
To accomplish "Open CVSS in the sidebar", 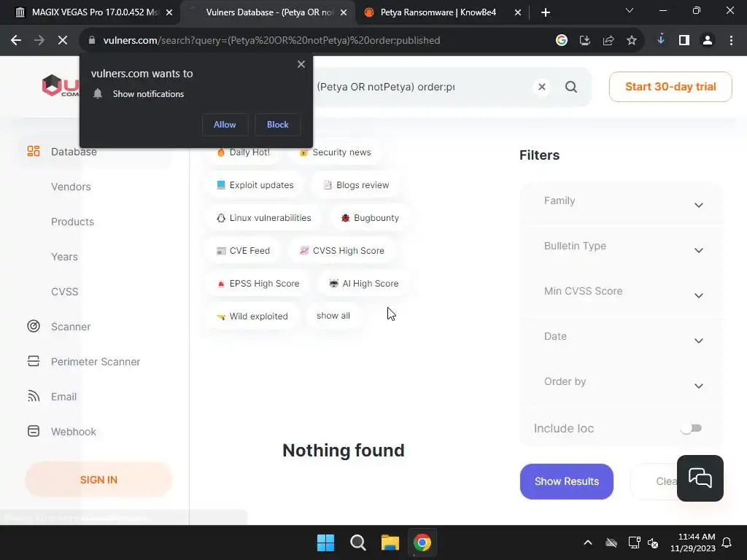I will pos(64,292).
